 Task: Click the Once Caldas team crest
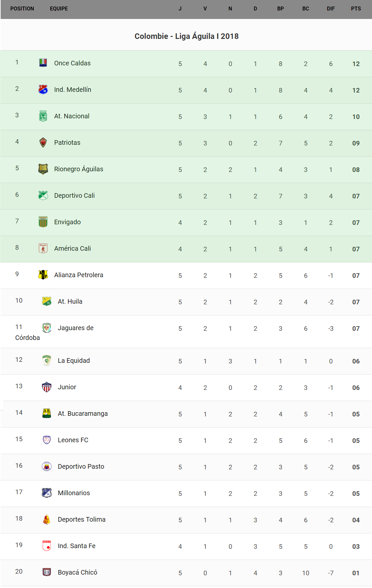coord(43,63)
